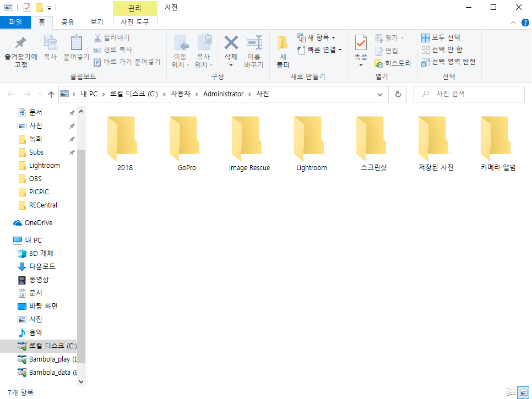Image resolution: width=532 pixels, height=399 pixels.
Task: Click 선택 안 함 select none
Action: pyautogui.click(x=442, y=50)
